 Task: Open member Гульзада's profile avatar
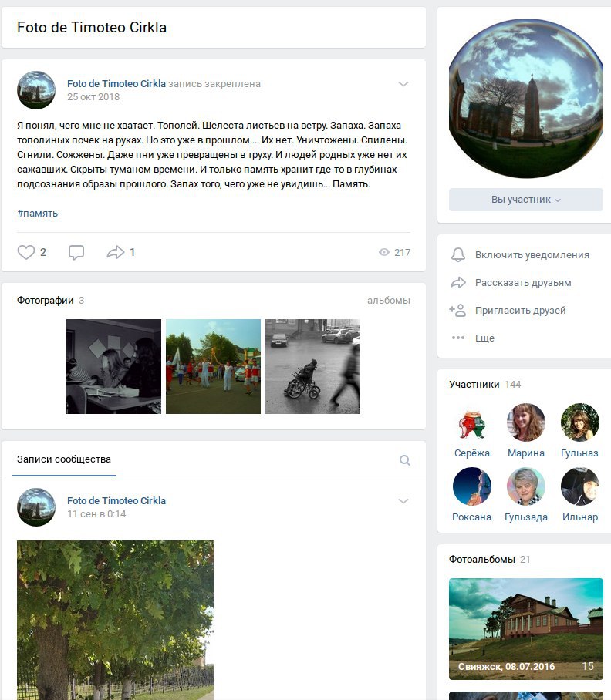click(x=525, y=486)
